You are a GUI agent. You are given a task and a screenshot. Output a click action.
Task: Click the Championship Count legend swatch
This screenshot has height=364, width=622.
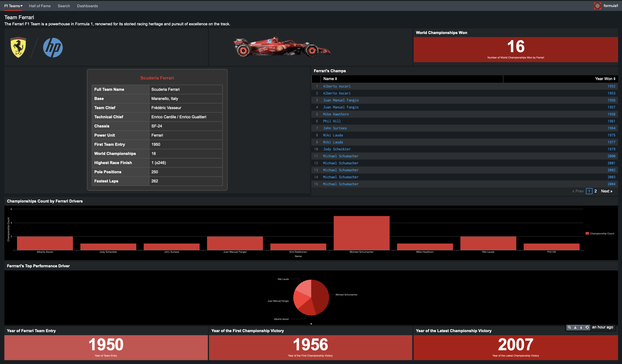point(587,233)
